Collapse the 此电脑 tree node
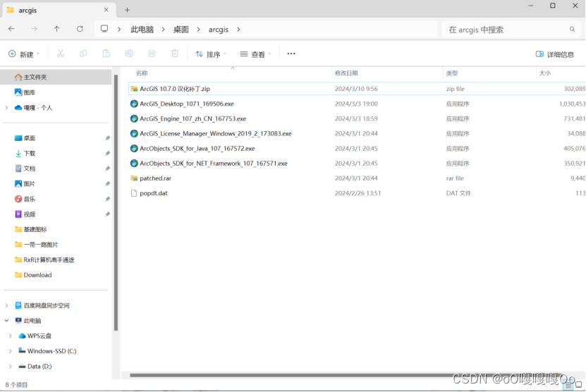586x392 pixels. click(6, 321)
